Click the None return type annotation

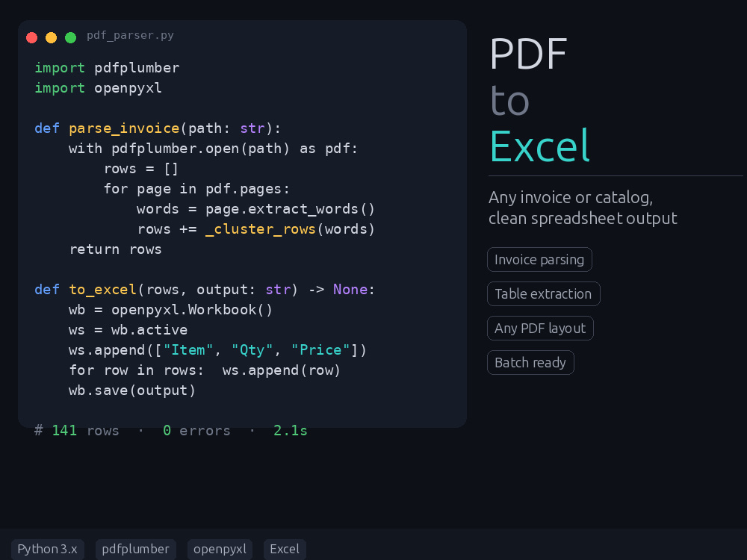pyautogui.click(x=350, y=290)
